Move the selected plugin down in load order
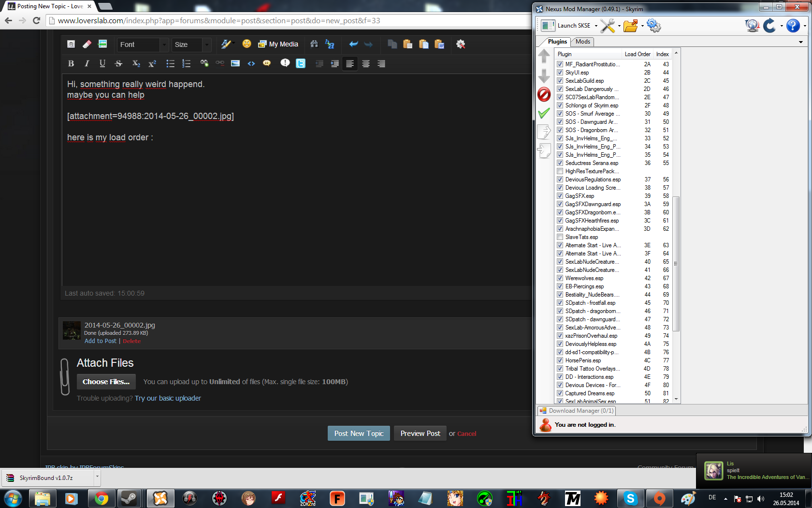 (544, 75)
